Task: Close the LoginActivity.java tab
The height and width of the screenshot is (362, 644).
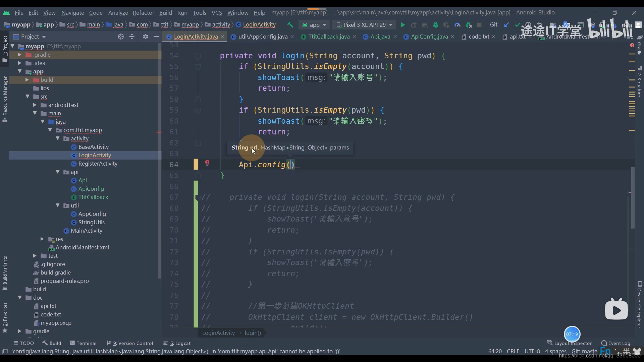Action: (222, 37)
